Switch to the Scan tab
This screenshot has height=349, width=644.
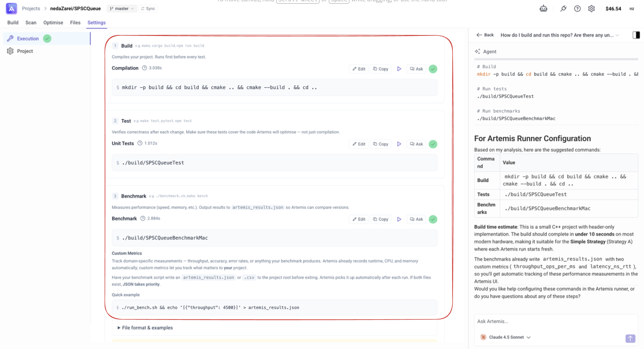(31, 23)
